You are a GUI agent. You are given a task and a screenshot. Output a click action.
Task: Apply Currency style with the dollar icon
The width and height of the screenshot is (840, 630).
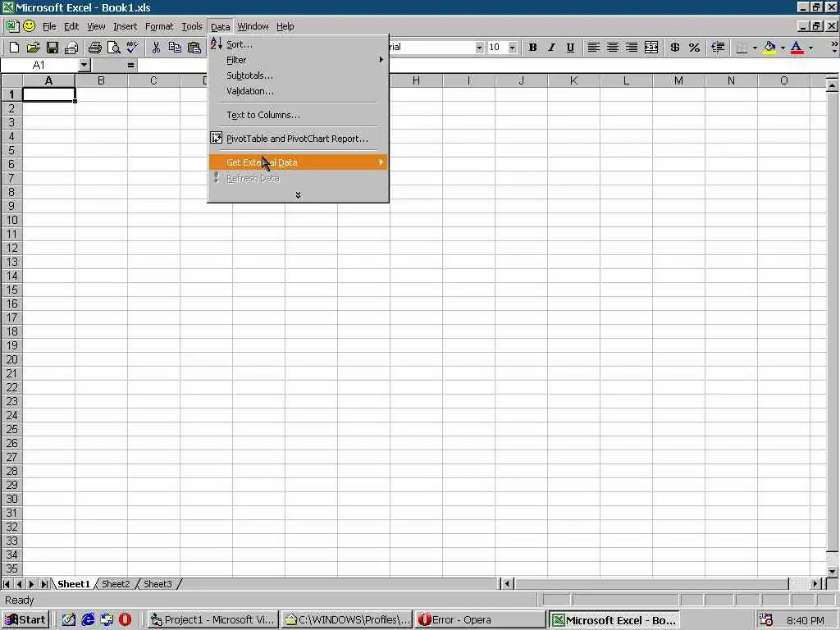pyautogui.click(x=675, y=48)
